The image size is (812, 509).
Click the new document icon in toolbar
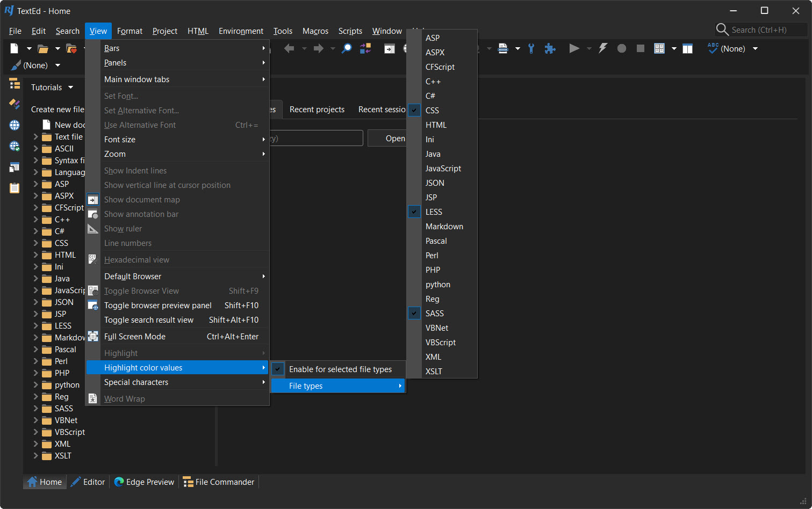15,49
